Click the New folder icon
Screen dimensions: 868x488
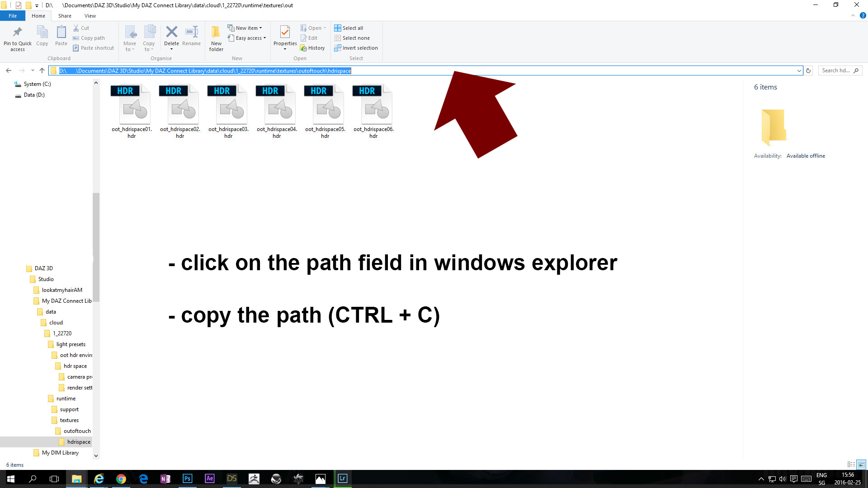216,33
